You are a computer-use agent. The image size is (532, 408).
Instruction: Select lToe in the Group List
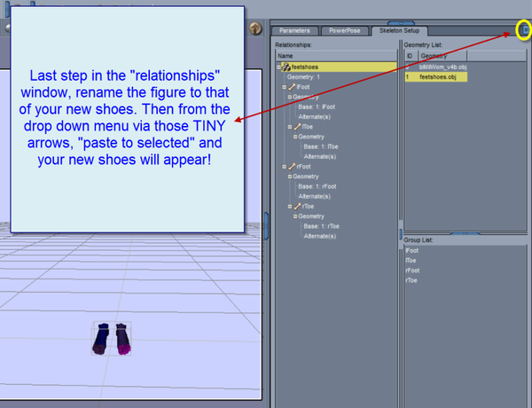tap(411, 261)
